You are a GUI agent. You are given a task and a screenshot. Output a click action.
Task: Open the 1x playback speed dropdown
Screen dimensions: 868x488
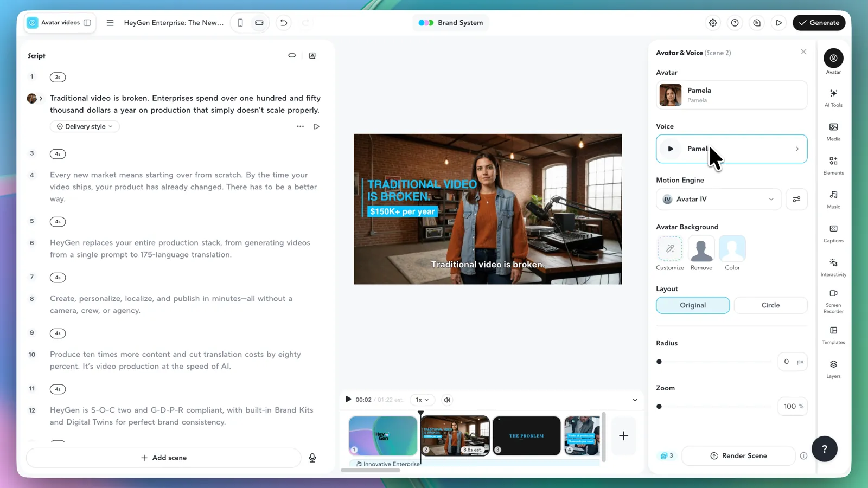pyautogui.click(x=422, y=400)
